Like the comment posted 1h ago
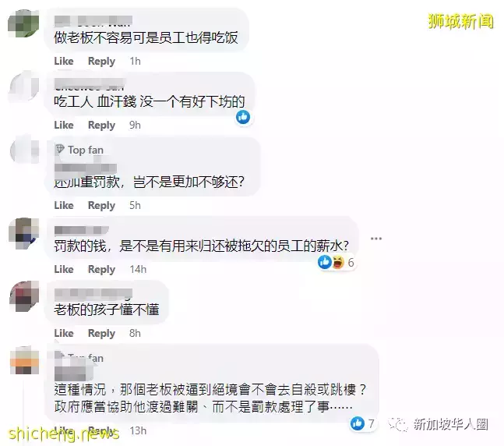504x446 pixels. [64, 61]
